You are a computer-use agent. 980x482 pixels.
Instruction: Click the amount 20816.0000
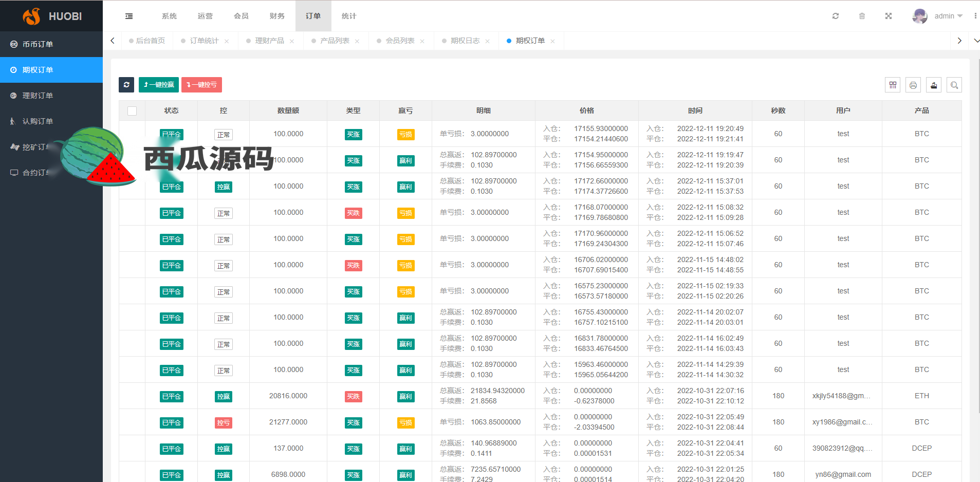(288, 396)
